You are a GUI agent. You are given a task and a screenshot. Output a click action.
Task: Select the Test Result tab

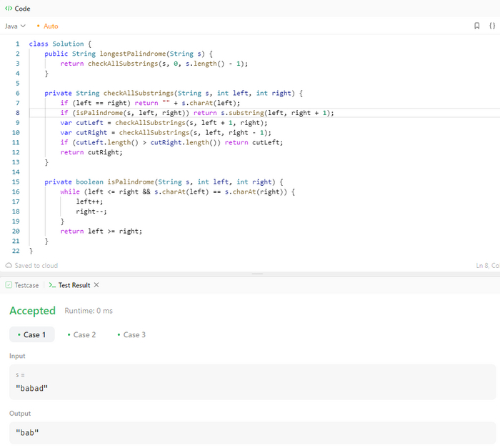tap(74, 285)
